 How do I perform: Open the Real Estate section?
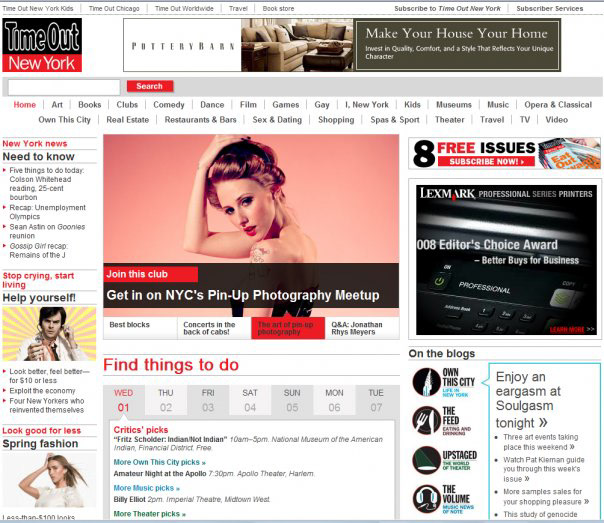[128, 120]
